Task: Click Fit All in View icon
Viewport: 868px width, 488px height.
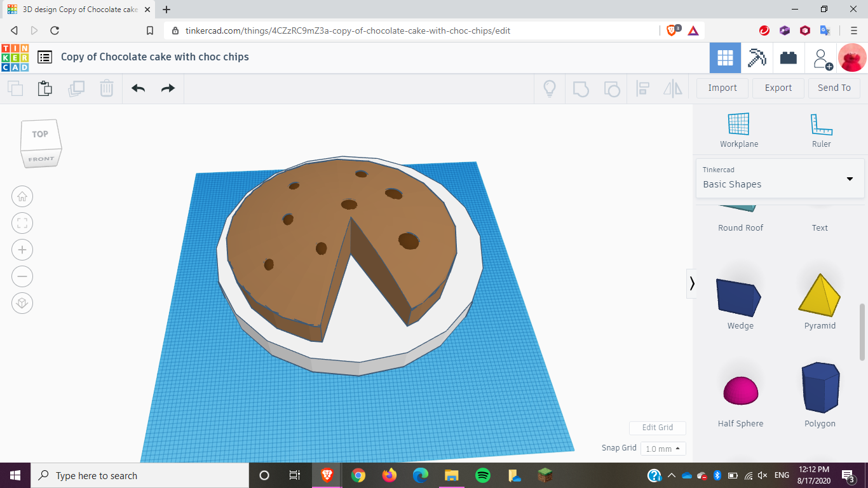Action: (22, 223)
